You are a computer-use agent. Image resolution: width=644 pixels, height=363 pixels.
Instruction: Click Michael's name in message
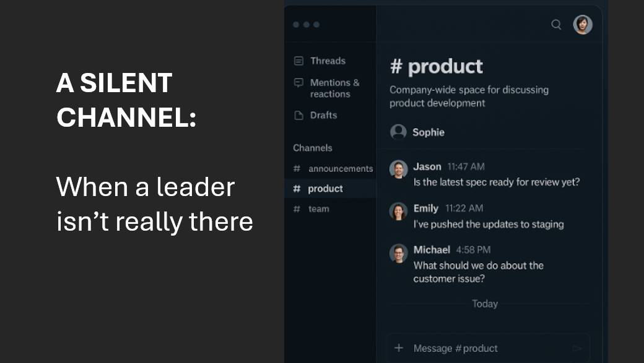pos(432,250)
